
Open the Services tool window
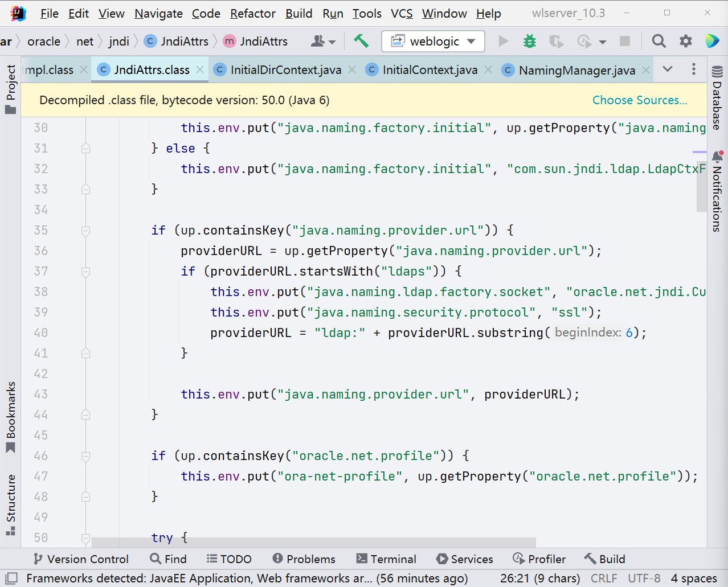click(x=464, y=559)
